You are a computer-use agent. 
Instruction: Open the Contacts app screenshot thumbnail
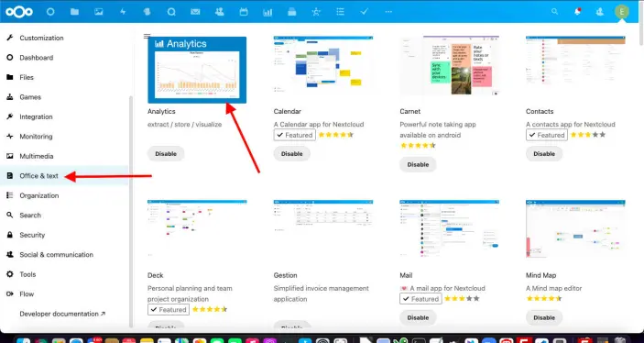(575, 61)
